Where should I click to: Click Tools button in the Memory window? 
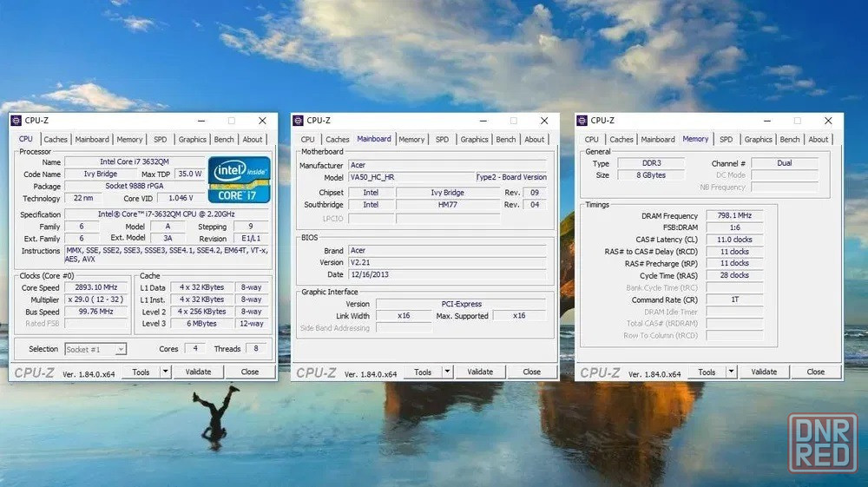tap(707, 372)
